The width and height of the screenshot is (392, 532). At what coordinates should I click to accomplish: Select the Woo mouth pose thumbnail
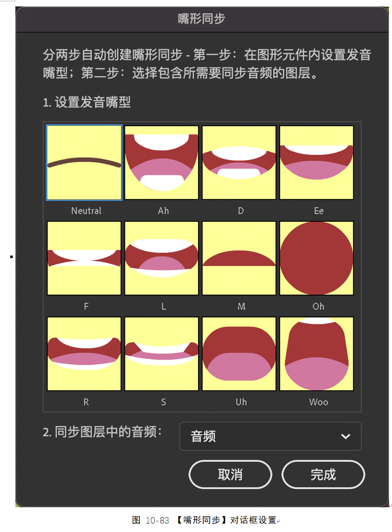(317, 354)
